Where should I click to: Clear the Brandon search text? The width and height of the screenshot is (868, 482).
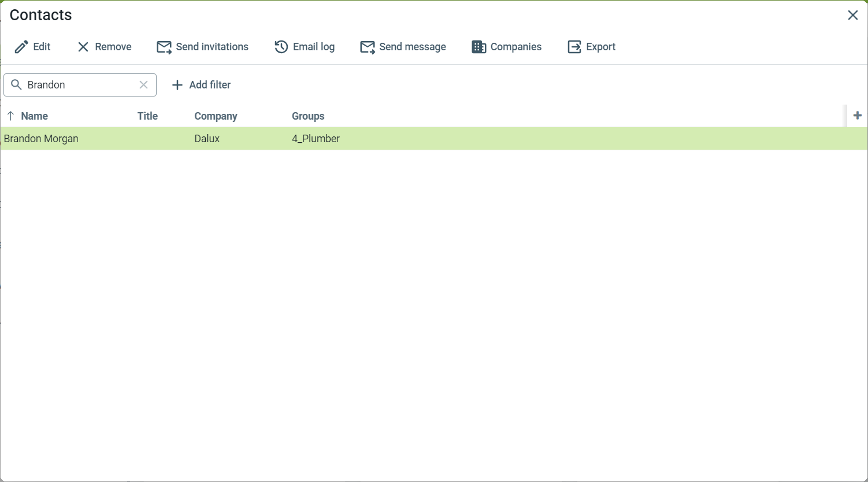click(x=144, y=85)
